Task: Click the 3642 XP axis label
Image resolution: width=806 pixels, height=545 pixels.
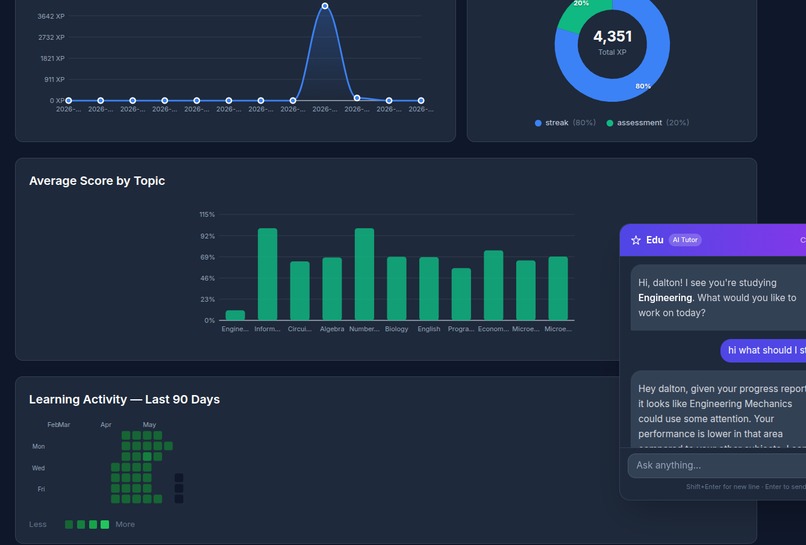Action: tap(51, 16)
